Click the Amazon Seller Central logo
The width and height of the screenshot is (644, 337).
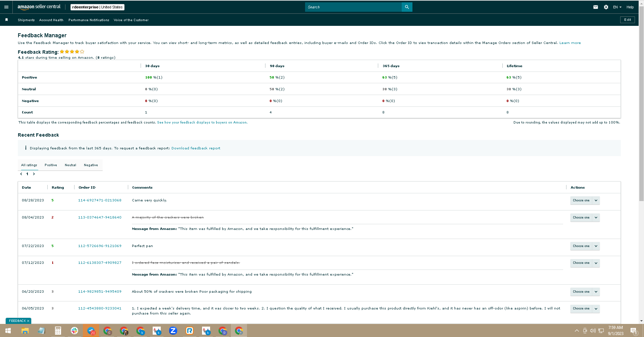(39, 7)
